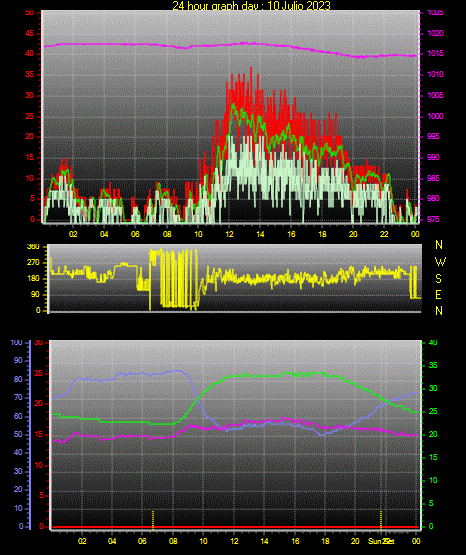
Task: Click the red rainfall baseline in bottom graph
Action: click(x=235, y=527)
